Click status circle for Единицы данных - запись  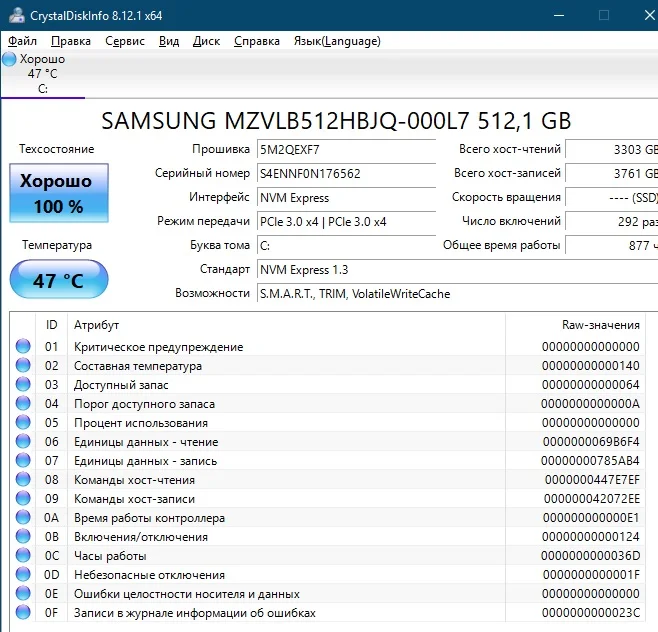pos(23,460)
